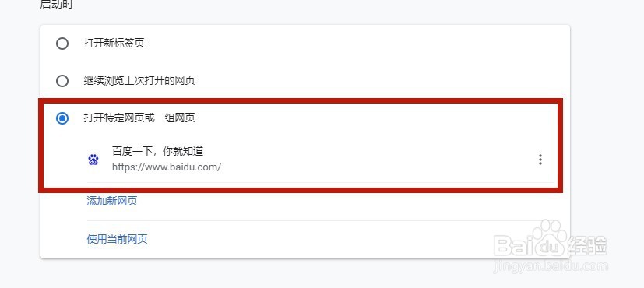Click the red highlight box border
Viewport: 644px width, 288px height.
pyautogui.click(x=301, y=101)
